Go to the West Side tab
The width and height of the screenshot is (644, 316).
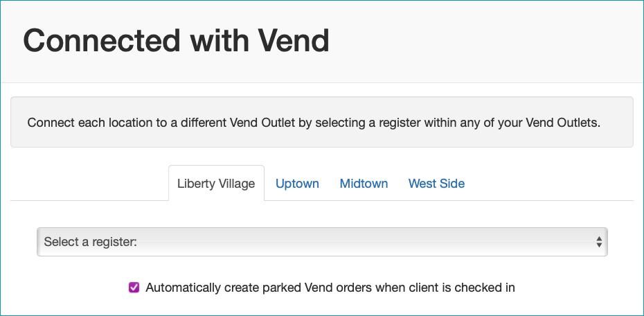point(436,184)
